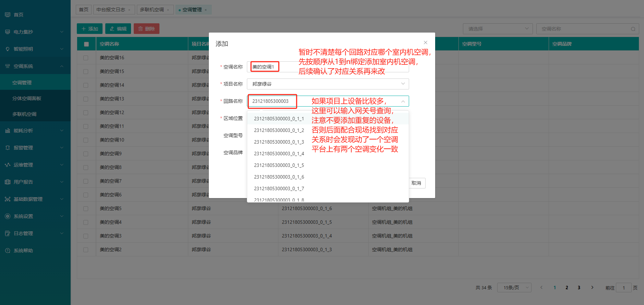Go to page 2 of results
This screenshot has height=305, width=644.
[x=567, y=288]
